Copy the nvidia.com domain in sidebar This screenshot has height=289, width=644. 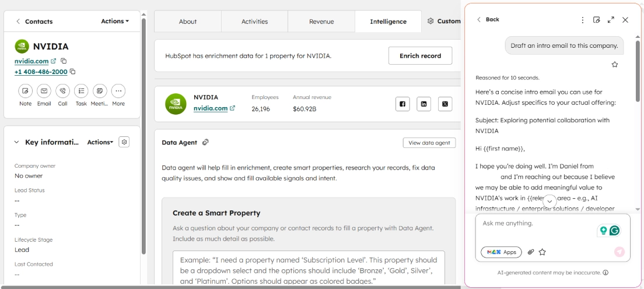click(64, 61)
